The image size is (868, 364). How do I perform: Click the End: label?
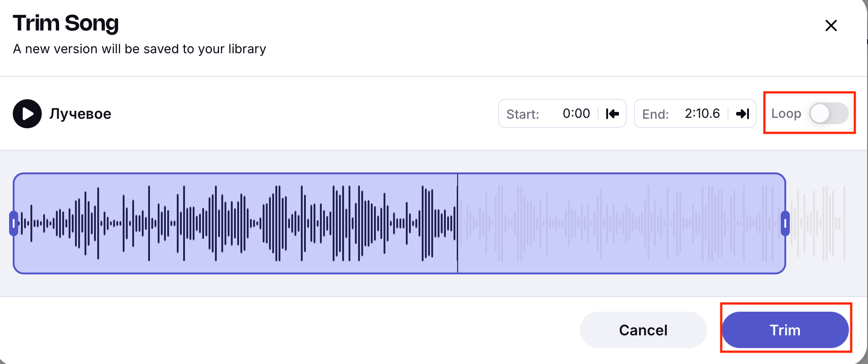[x=655, y=114]
